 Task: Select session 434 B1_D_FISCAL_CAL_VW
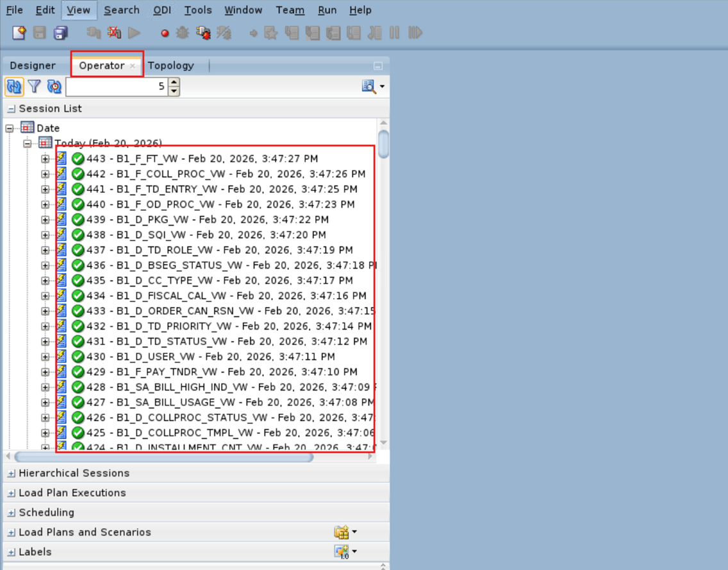(x=227, y=296)
